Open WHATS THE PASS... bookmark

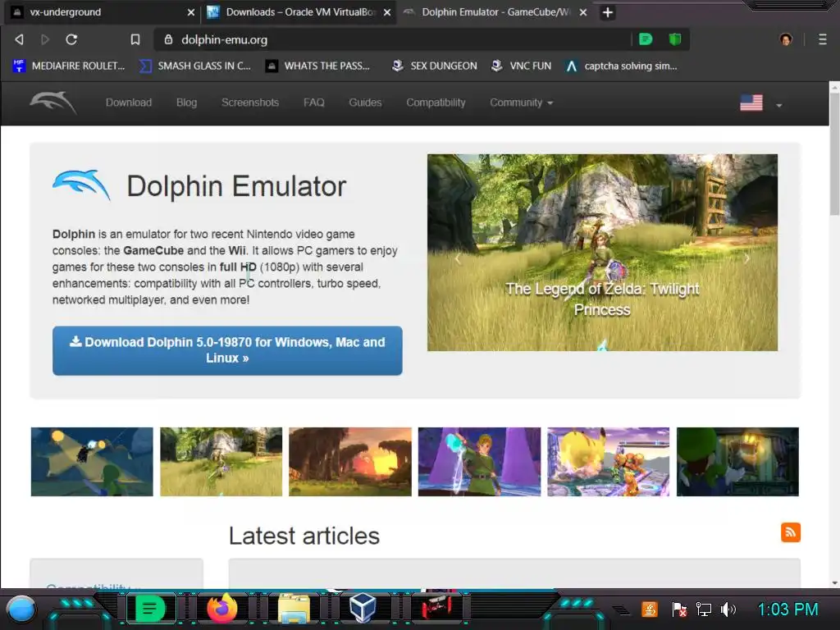tap(317, 66)
